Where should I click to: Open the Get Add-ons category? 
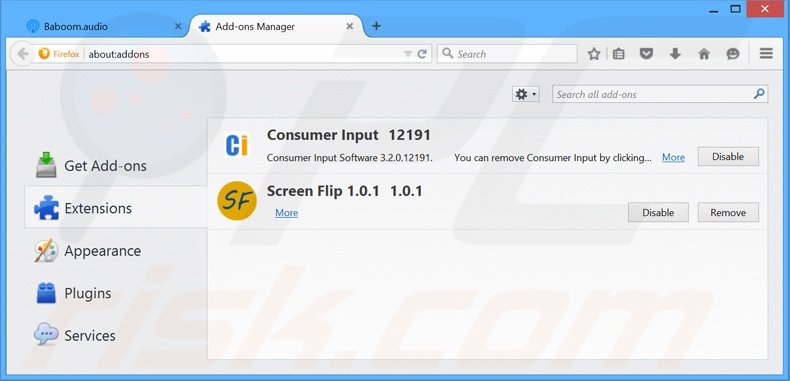click(116, 166)
